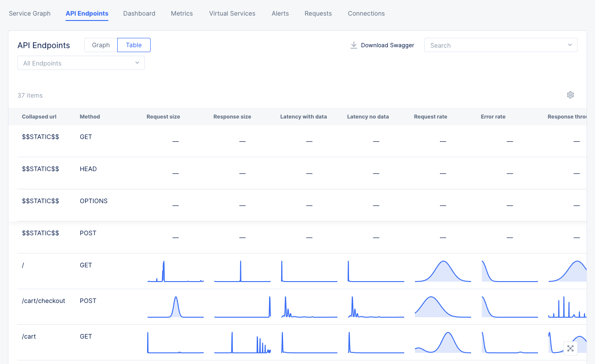Select the Table view toggle
595x364 pixels.
[x=134, y=45]
